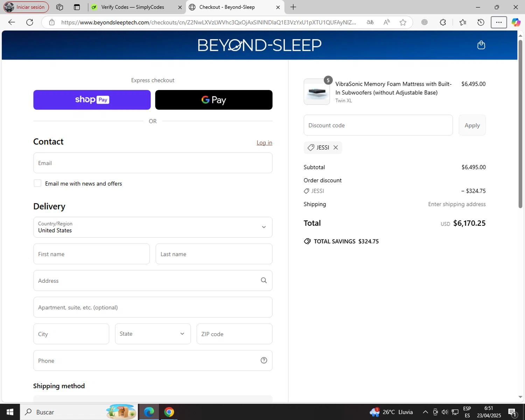Click the VibraSonic mattress product thumbnail
The width and height of the screenshot is (525, 420).
(317, 92)
